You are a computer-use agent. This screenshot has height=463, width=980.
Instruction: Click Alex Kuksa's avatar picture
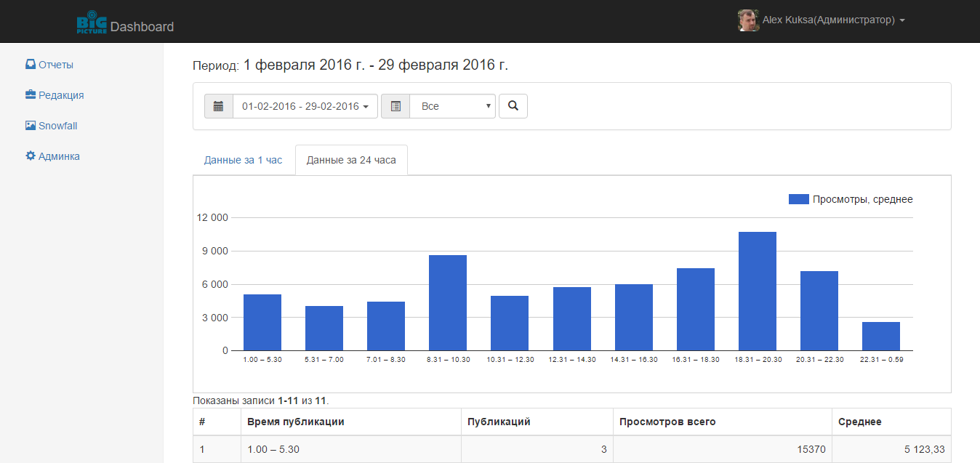[748, 20]
